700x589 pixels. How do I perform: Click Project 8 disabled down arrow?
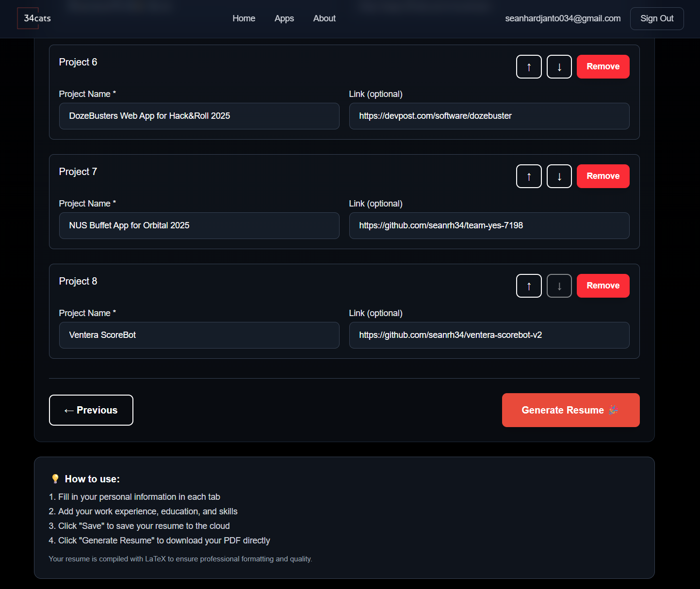coord(559,286)
